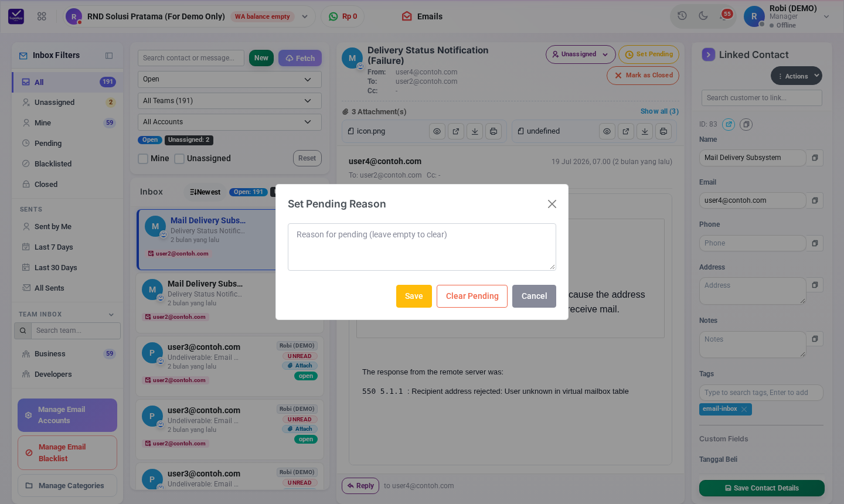This screenshot has width=844, height=504.
Task: Toggle dark mode with the moon icon
Action: 703,16
